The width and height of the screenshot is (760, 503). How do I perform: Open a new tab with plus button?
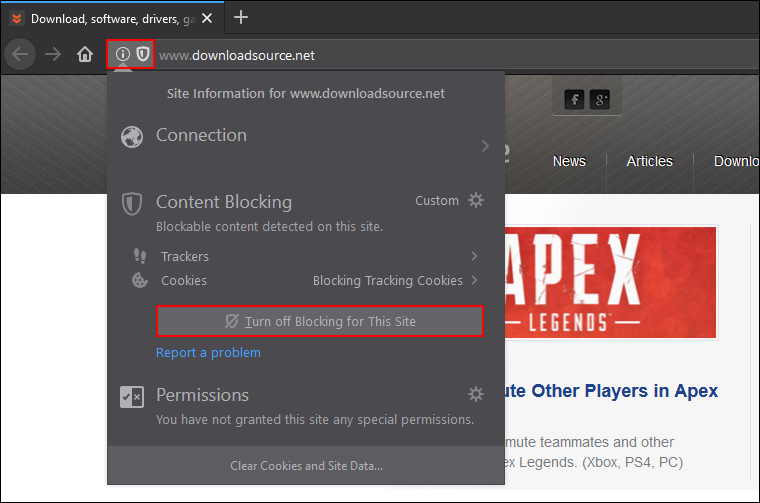(241, 17)
